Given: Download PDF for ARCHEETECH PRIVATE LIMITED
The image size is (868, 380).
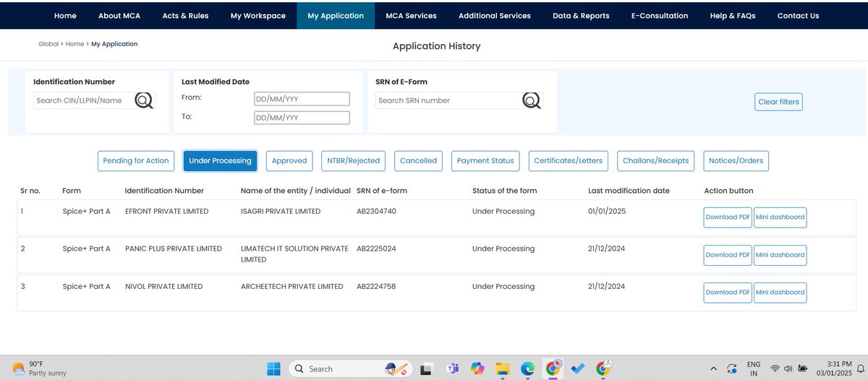Looking at the screenshot, I should point(728,293).
